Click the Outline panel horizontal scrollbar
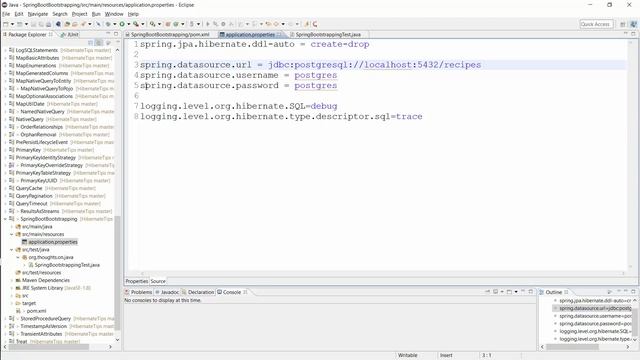 pos(572,347)
